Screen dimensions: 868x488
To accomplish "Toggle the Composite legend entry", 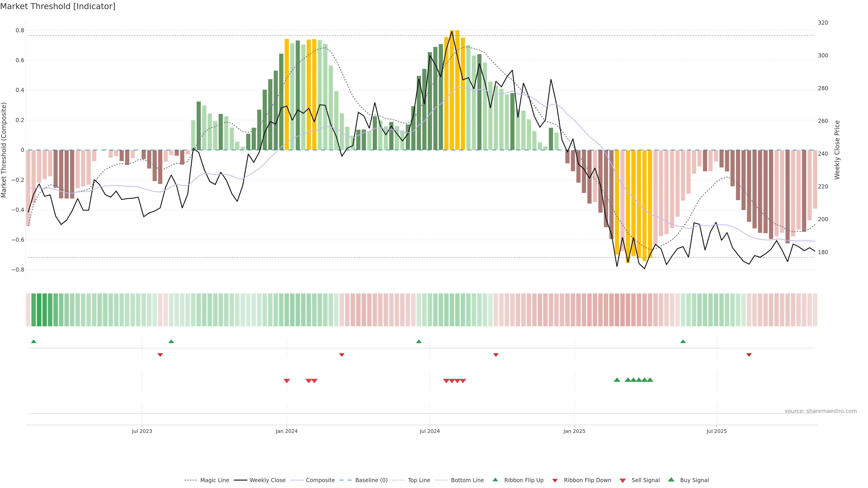I will [320, 480].
